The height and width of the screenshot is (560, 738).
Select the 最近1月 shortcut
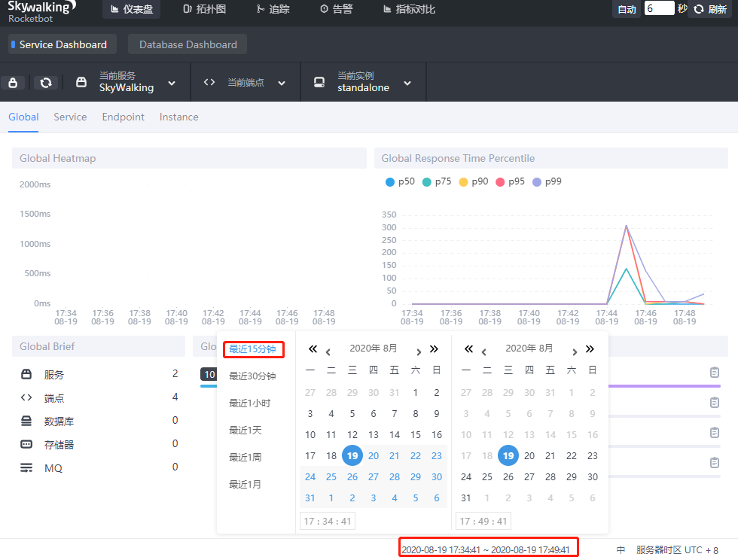point(245,484)
